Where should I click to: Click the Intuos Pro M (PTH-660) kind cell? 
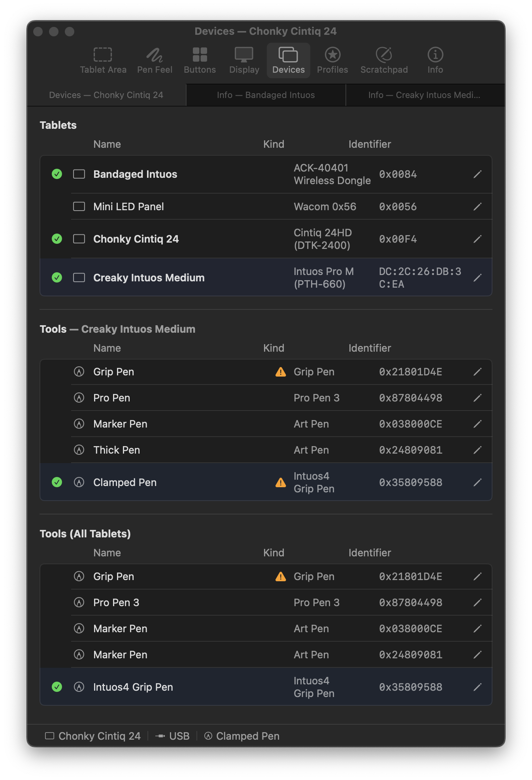(324, 278)
